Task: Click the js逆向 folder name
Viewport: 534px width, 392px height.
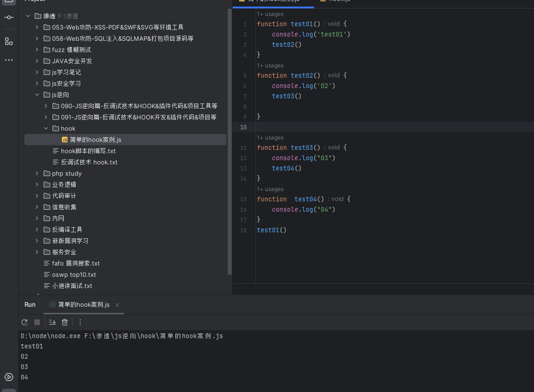Action: click(x=60, y=95)
